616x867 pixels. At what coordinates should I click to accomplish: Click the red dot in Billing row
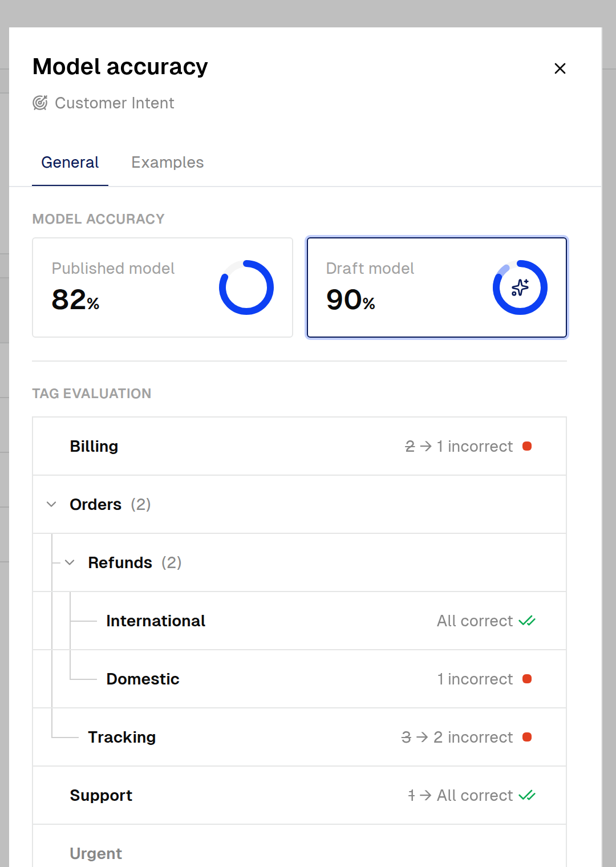(527, 446)
